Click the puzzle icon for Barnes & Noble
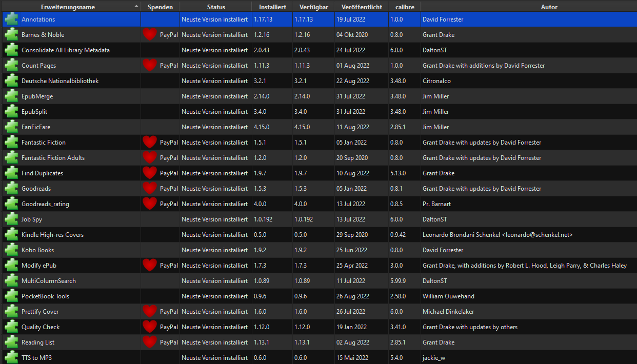The width and height of the screenshot is (637, 364). (x=11, y=35)
